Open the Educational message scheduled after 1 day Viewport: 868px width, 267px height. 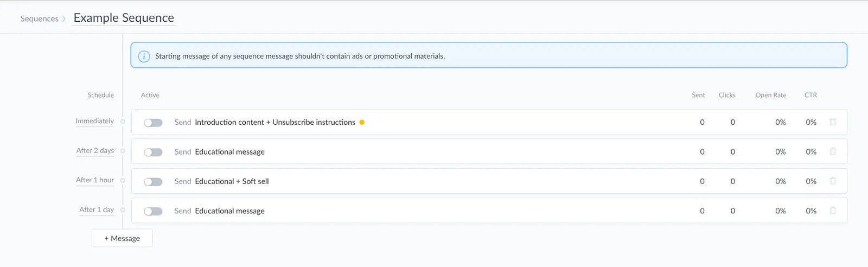pos(230,211)
